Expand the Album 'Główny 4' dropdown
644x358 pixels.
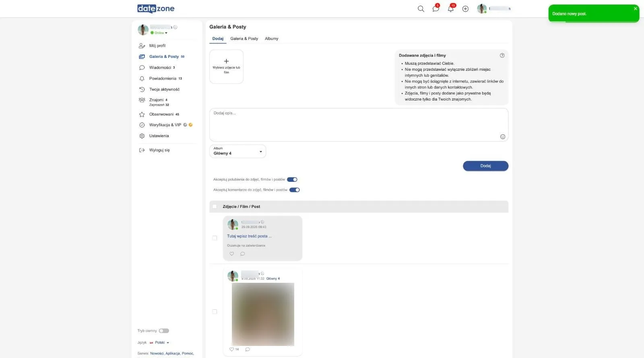237,151
